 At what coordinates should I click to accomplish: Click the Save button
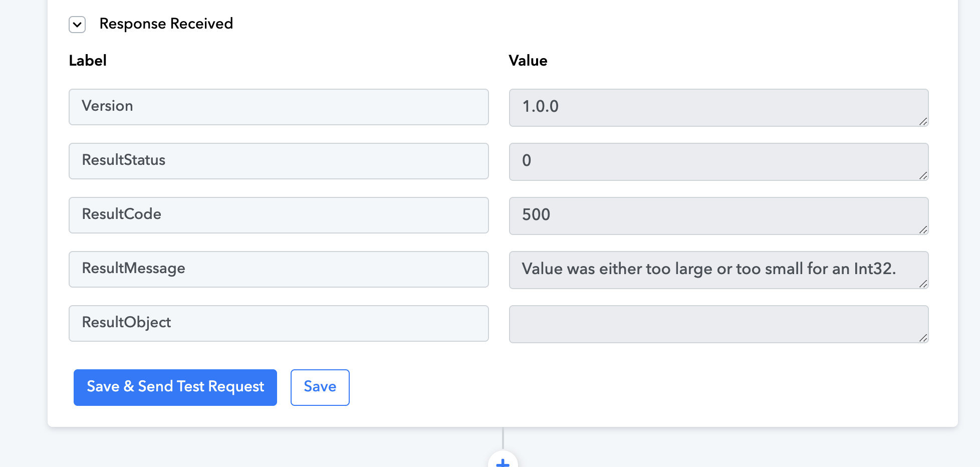320,387
